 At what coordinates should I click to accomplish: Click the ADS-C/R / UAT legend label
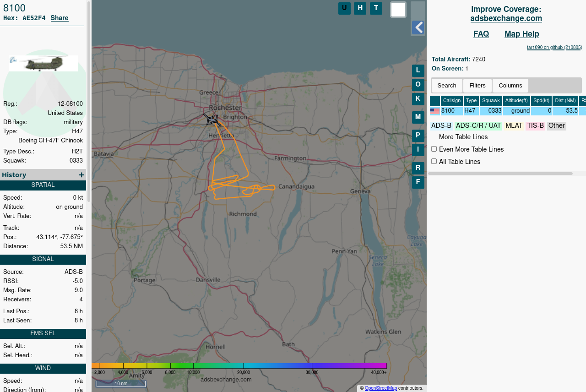(x=478, y=126)
